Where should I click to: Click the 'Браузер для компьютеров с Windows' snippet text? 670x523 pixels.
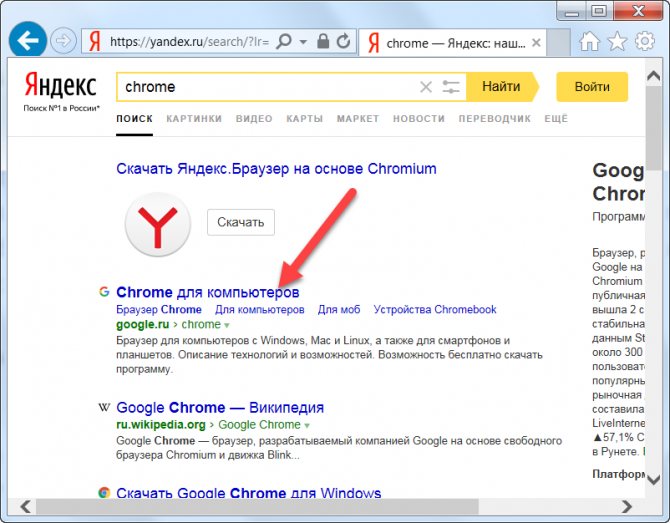(329, 355)
